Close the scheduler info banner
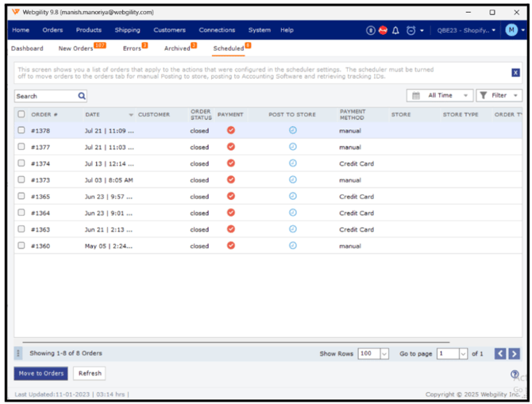 click(515, 72)
